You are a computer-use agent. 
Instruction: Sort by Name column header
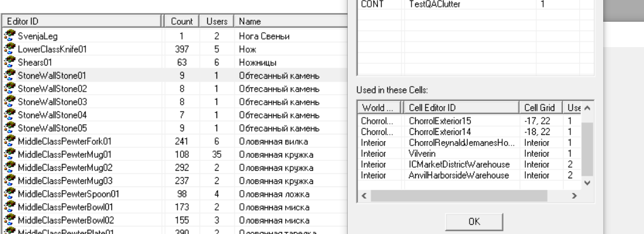[290, 21]
